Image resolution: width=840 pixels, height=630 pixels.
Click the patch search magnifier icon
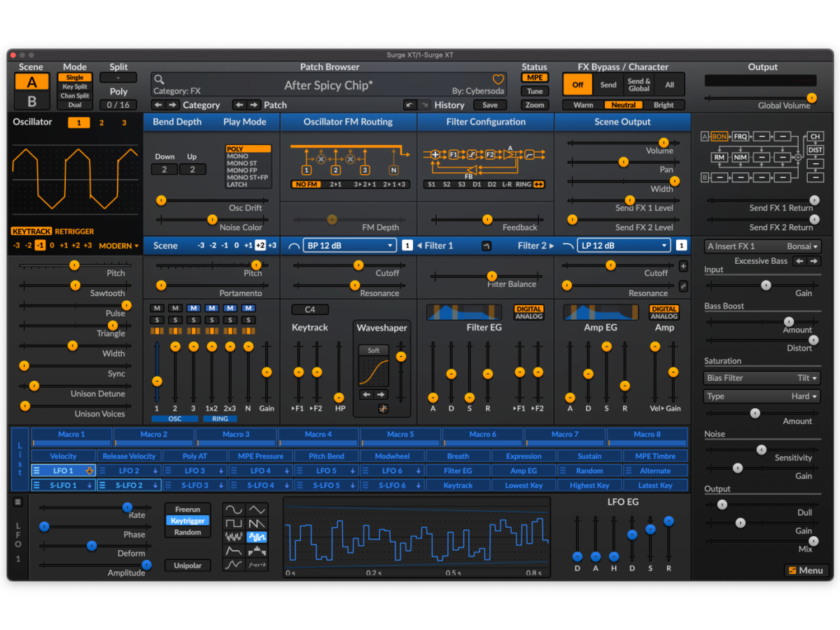pos(160,80)
